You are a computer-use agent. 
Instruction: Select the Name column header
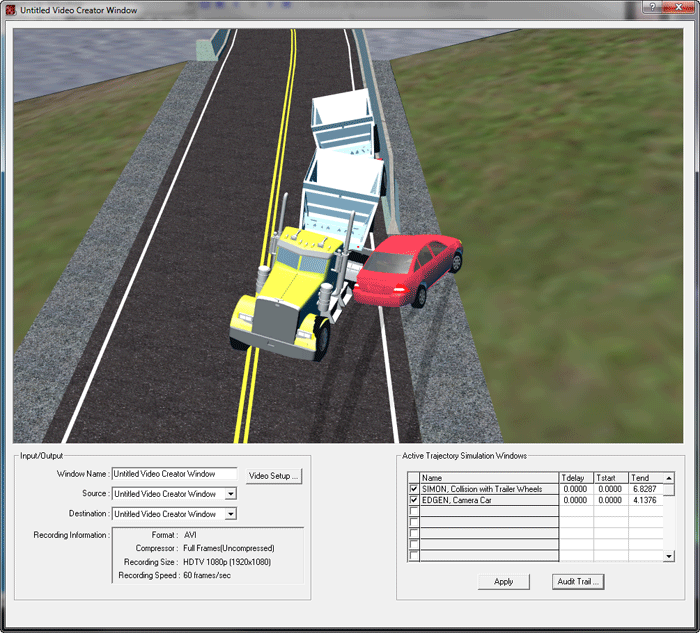(x=489, y=478)
